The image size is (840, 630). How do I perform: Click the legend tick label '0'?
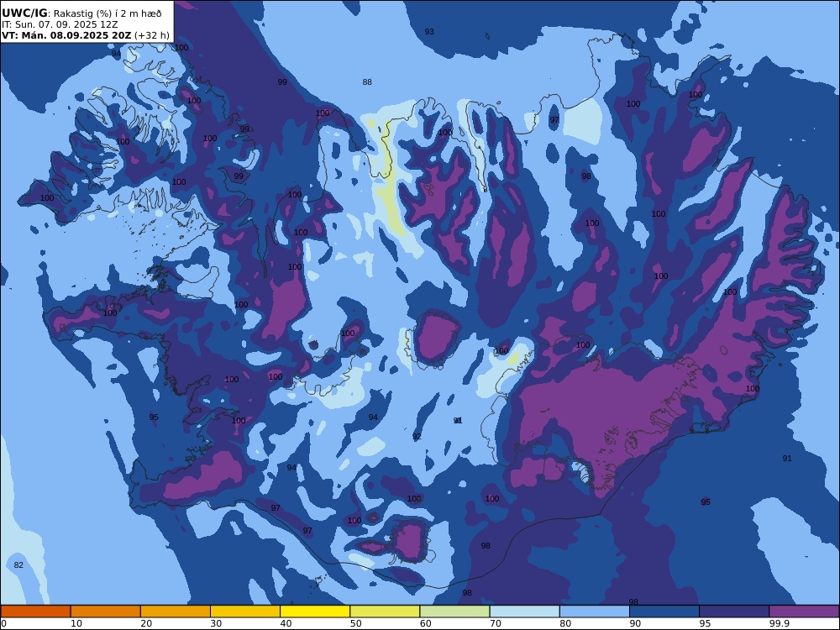3,623
